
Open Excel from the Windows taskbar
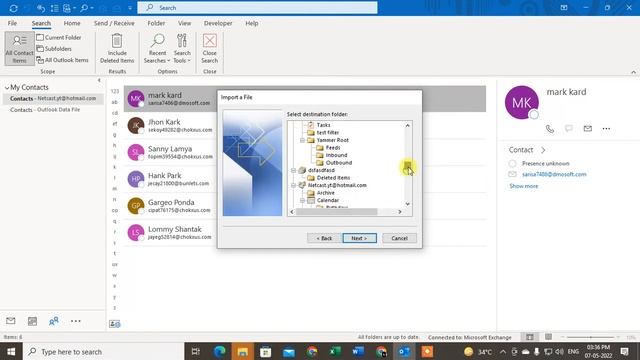pyautogui.click(x=335, y=351)
